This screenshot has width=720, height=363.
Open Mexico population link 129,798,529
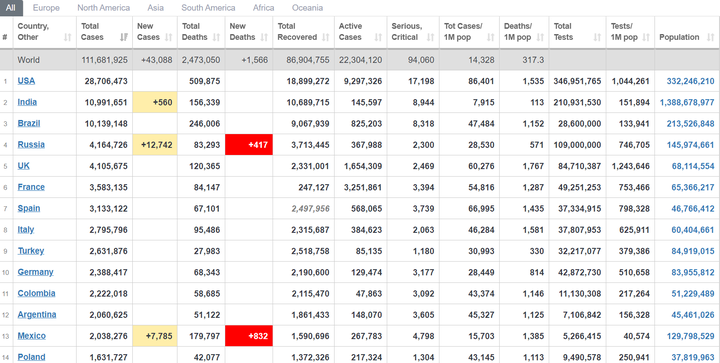coord(691,336)
